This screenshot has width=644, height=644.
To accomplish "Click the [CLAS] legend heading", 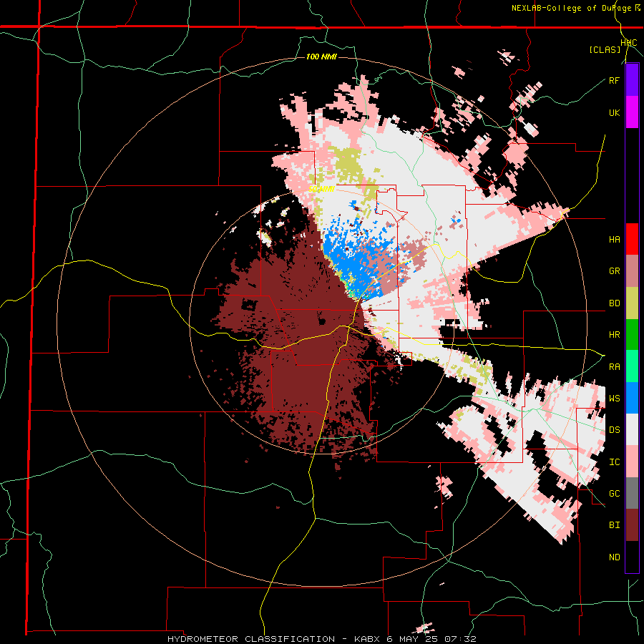I will coord(605,49).
